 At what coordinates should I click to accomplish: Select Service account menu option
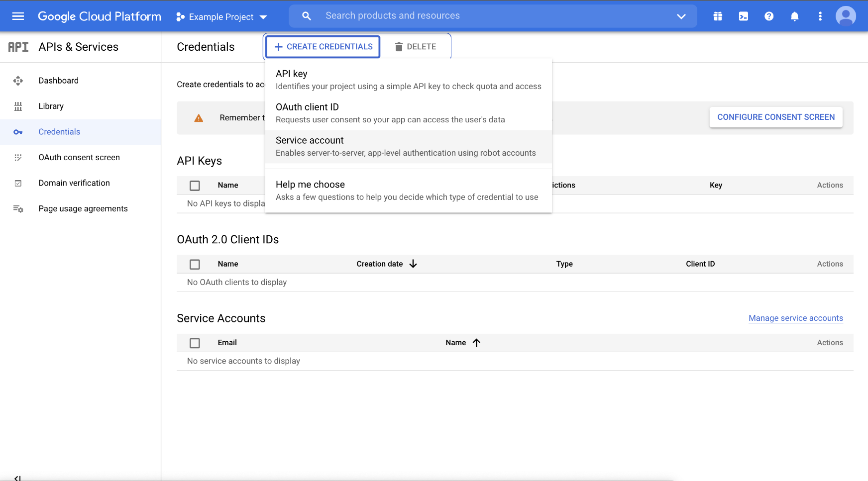pyautogui.click(x=409, y=147)
